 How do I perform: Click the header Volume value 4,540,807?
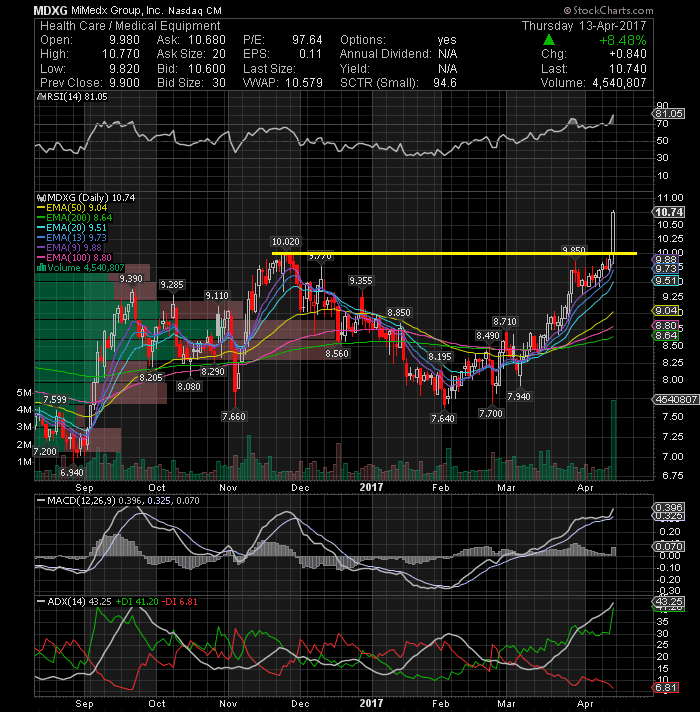(619, 83)
